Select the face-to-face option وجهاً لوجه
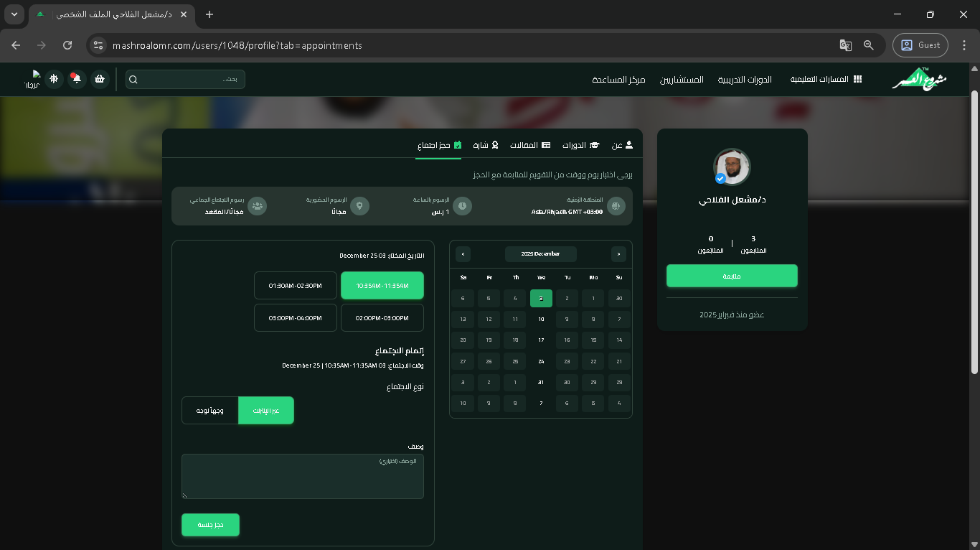This screenshot has width=980, height=550. (x=210, y=411)
